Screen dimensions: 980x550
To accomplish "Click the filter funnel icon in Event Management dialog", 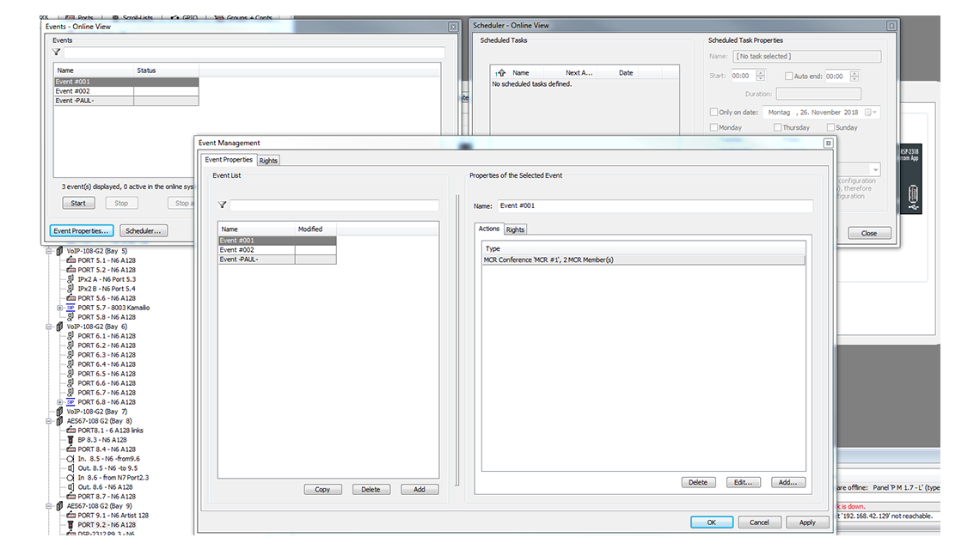I will [x=222, y=205].
